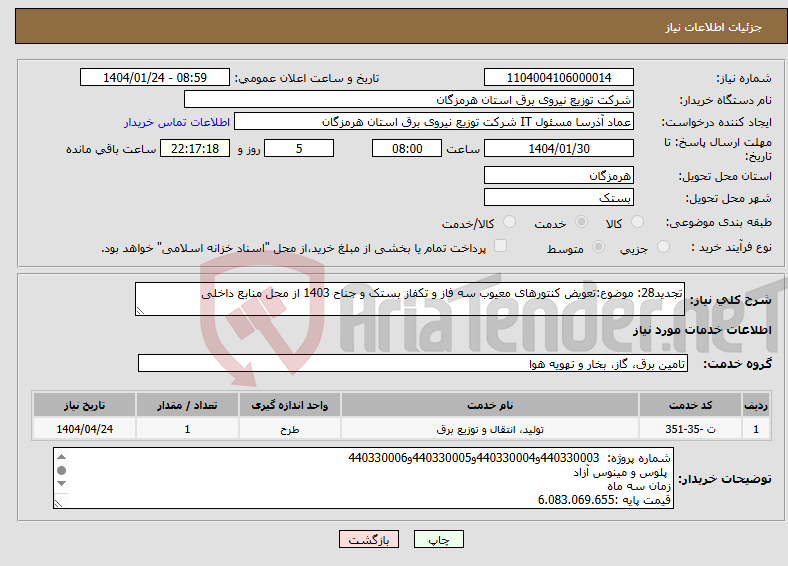Click the project number line شماره پروژه
The width and height of the screenshot is (788, 566).
[x=510, y=458]
